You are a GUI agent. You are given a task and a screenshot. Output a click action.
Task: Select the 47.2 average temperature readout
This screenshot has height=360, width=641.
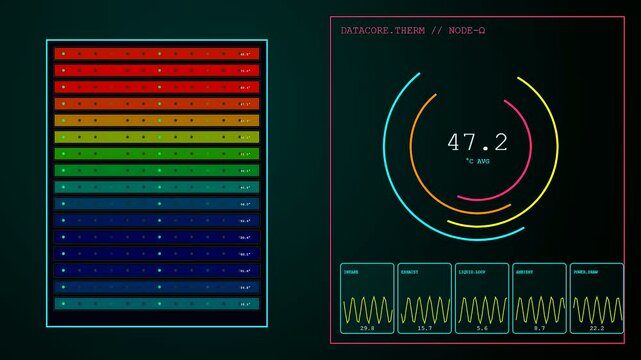tap(477, 143)
